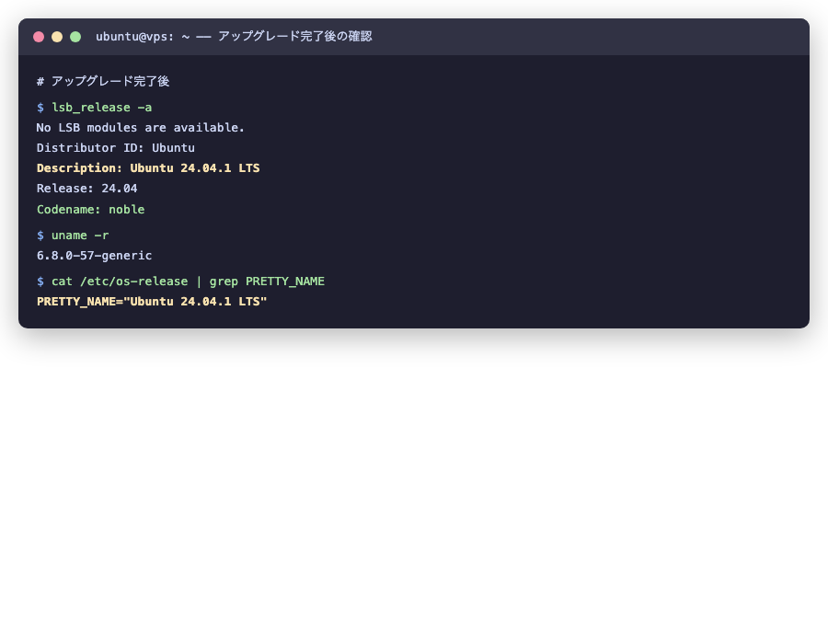
Task: Click the 'Distributor ID: Ubuntu' line
Action: (x=116, y=148)
